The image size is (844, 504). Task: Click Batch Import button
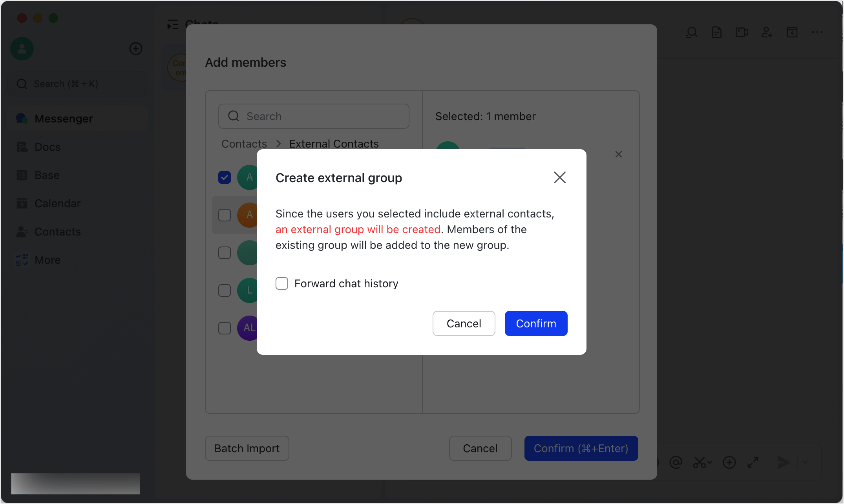pos(247,448)
